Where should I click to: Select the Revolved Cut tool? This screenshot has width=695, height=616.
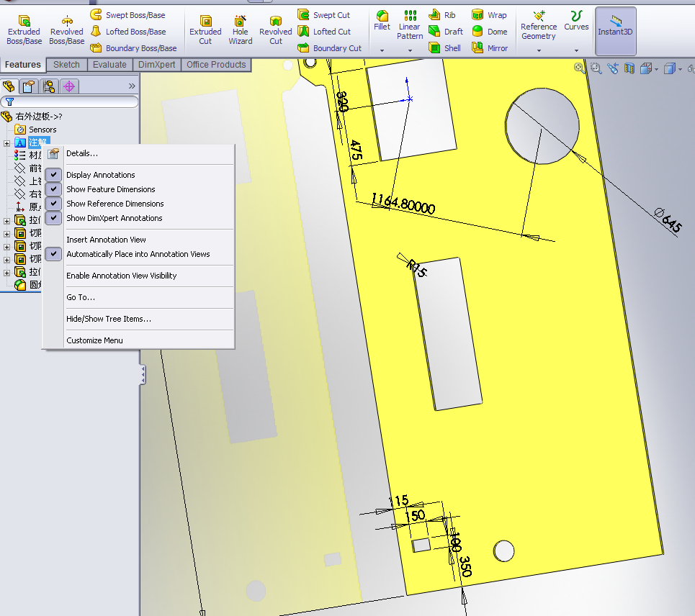[x=275, y=30]
